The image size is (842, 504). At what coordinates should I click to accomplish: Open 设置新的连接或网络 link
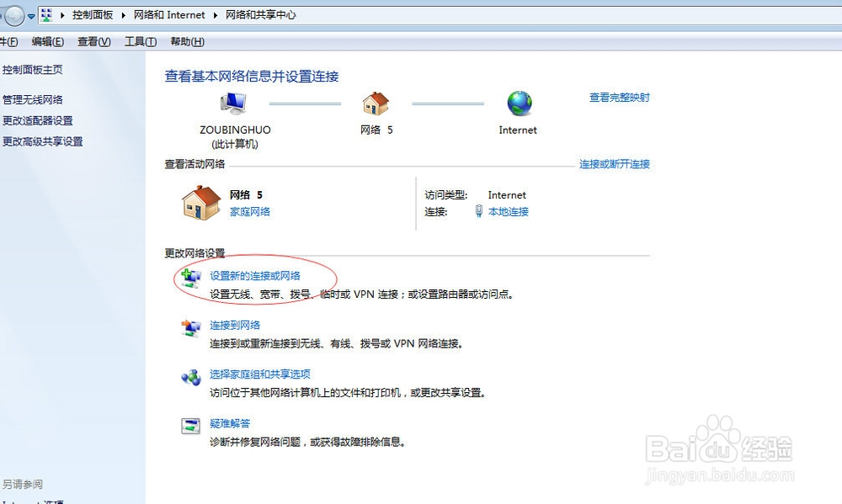[x=255, y=276]
